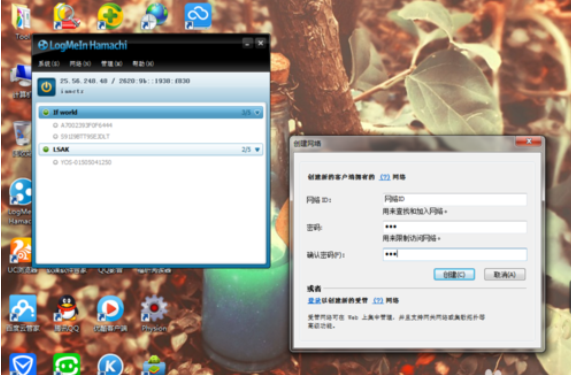
Task: Select the second peer under If world
Action: click(x=85, y=137)
